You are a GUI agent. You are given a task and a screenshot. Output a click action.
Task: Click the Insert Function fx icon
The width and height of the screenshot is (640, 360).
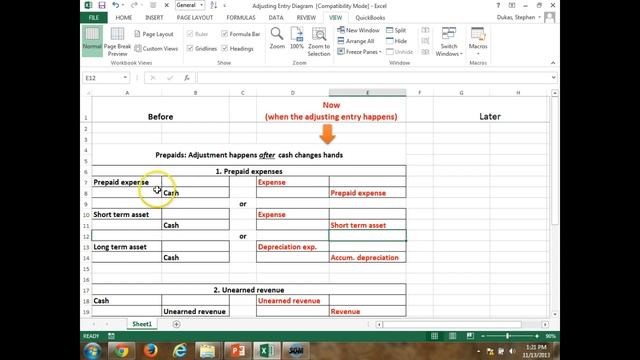(187, 78)
